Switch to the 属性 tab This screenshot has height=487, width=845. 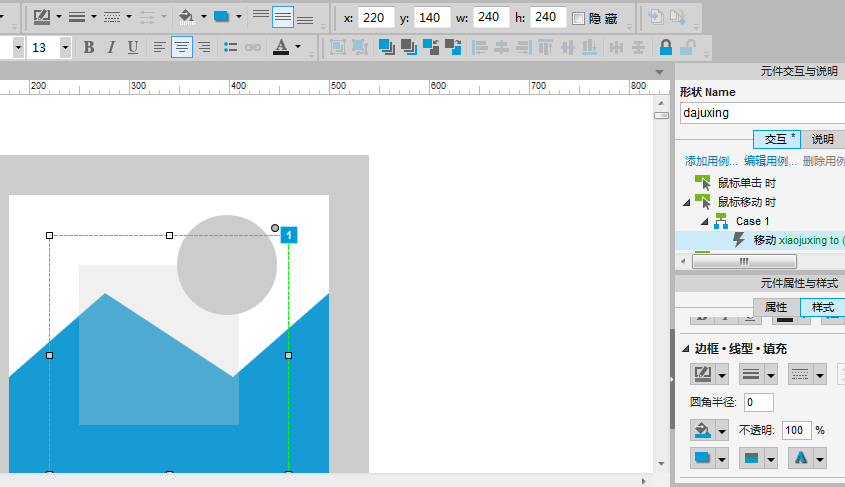tap(776, 307)
